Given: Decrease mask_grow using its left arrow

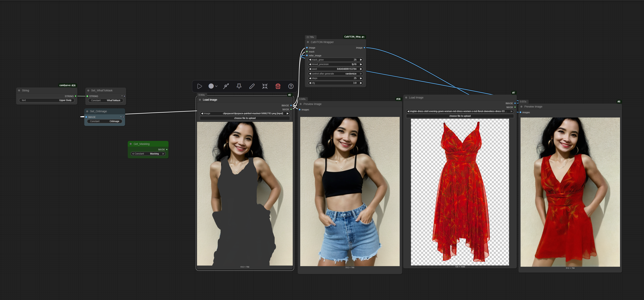Looking at the screenshot, I should [310, 60].
